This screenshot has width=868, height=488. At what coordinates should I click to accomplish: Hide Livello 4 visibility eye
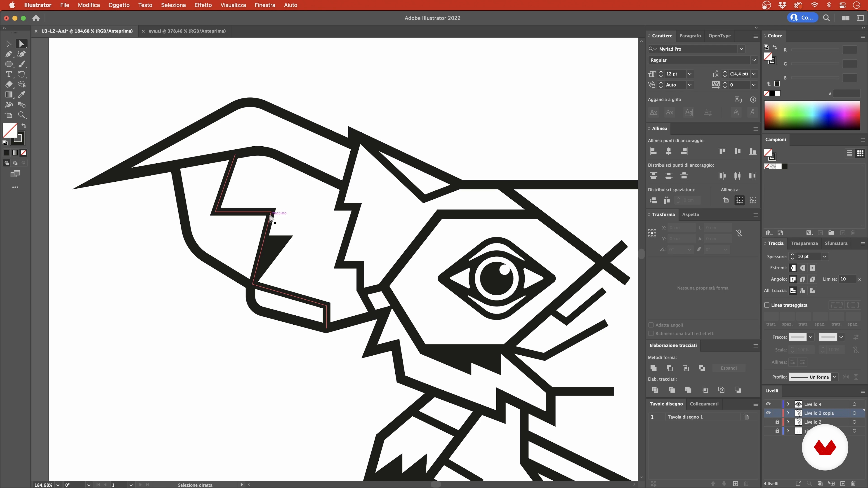pyautogui.click(x=768, y=404)
